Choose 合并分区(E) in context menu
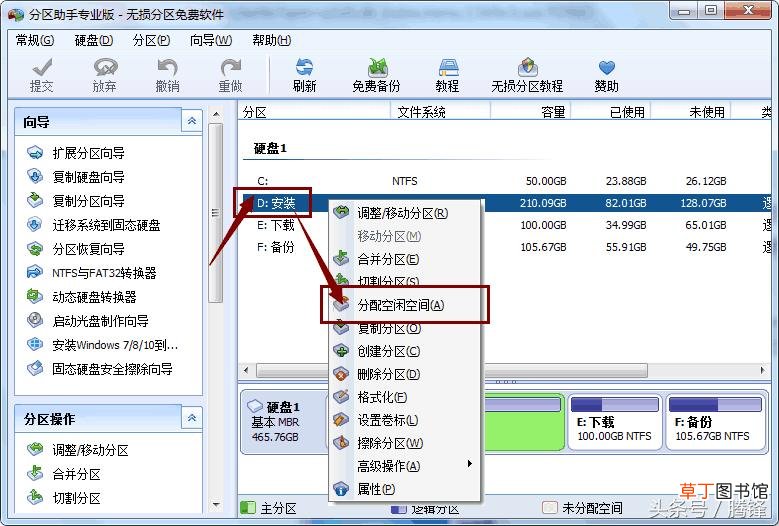The image size is (779, 526). tap(405, 259)
